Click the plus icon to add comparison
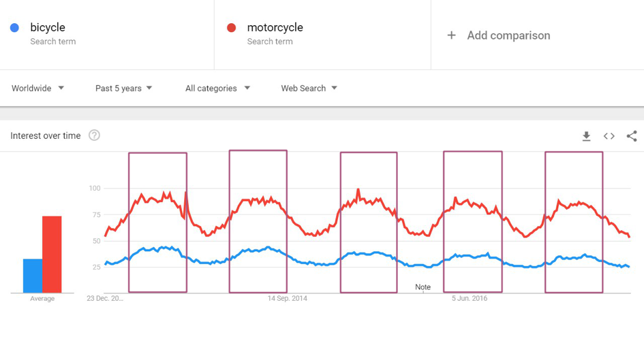644x339 pixels. 451,35
